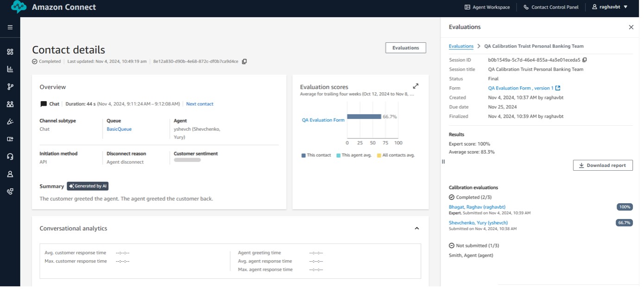Download the evaluation report
644x289 pixels.
point(602,165)
